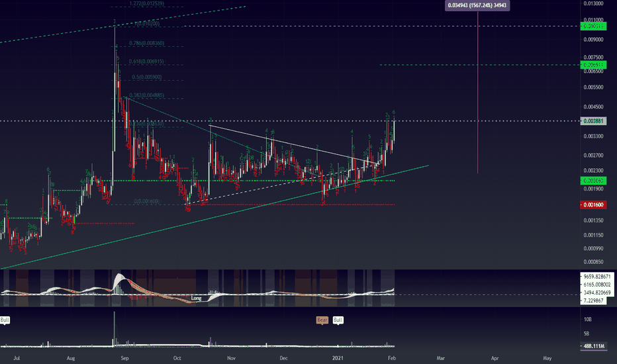This screenshot has width=617, height=364.
Task: Click the 0.000990 price axis value
Action: click(593, 249)
